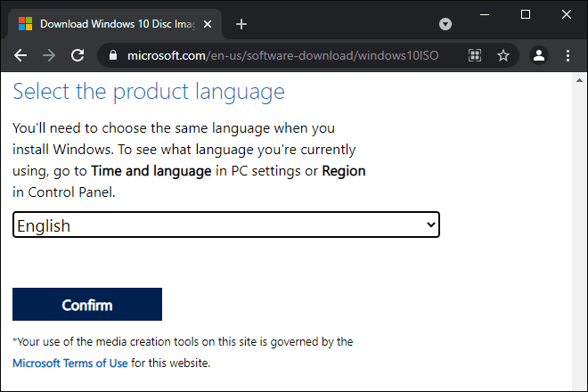Bookmark this page with star icon

point(502,55)
